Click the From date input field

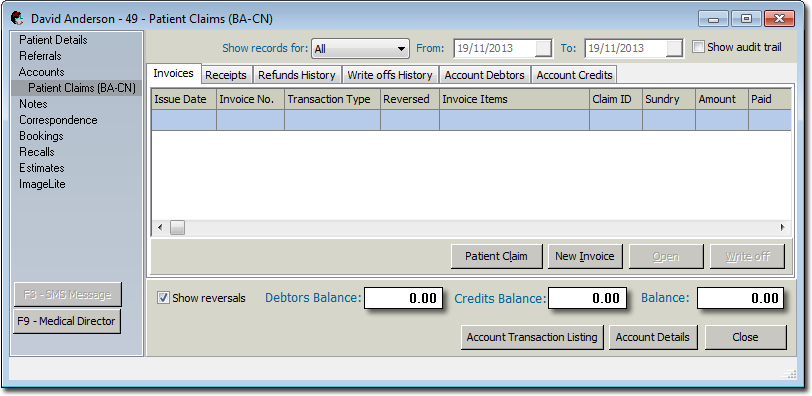point(495,48)
